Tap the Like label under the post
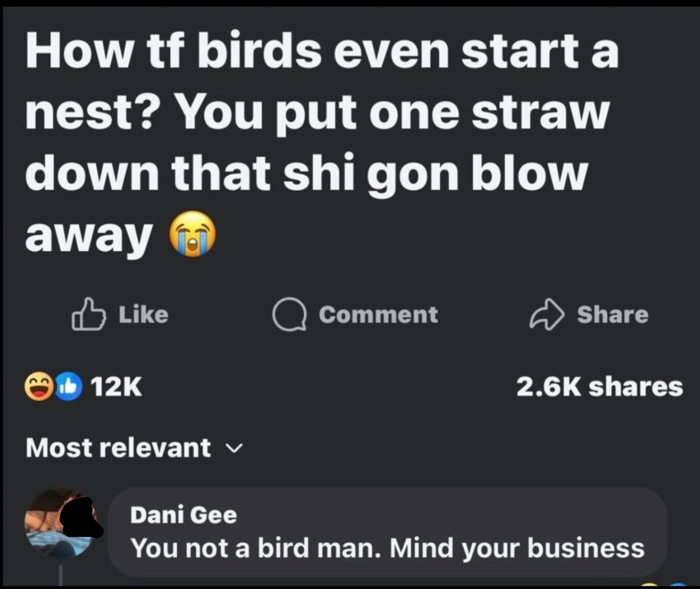This screenshot has width=700, height=589. point(144,315)
